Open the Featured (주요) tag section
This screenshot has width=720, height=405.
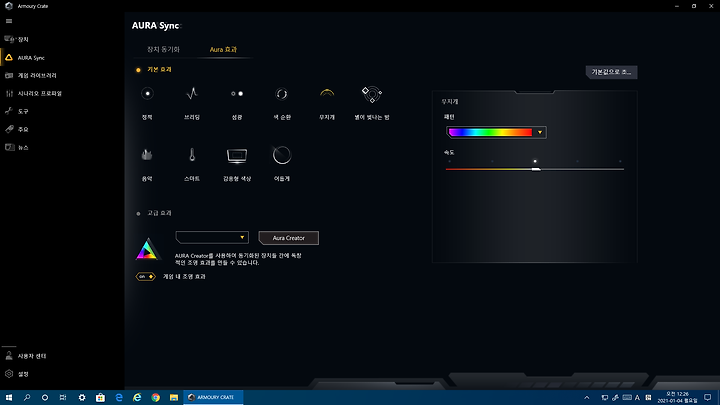click(17, 129)
